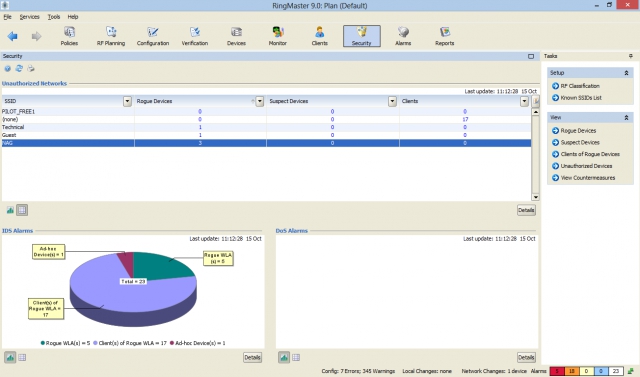Viewport: 640px width, 377px height.
Task: Open the Reports toolbar icon
Action: [444, 36]
